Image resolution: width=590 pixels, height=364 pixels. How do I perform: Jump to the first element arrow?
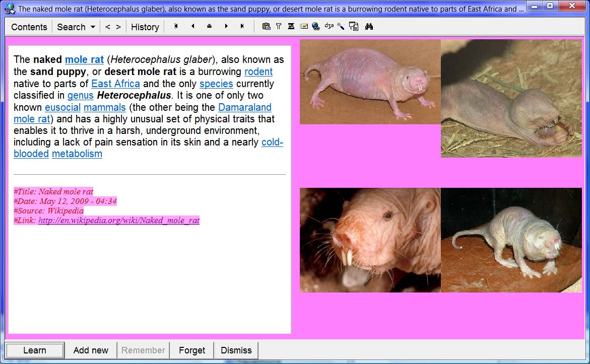point(176,26)
